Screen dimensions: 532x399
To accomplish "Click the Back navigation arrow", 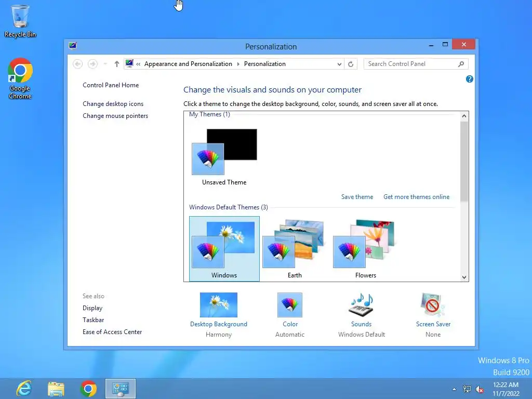I will tap(78, 64).
